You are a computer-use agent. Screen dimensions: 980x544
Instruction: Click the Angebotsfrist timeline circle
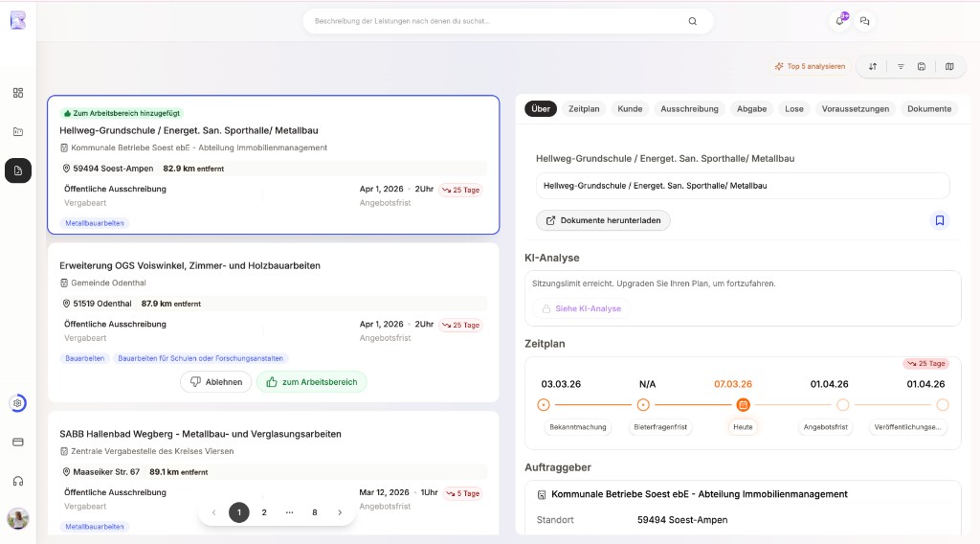coord(842,405)
